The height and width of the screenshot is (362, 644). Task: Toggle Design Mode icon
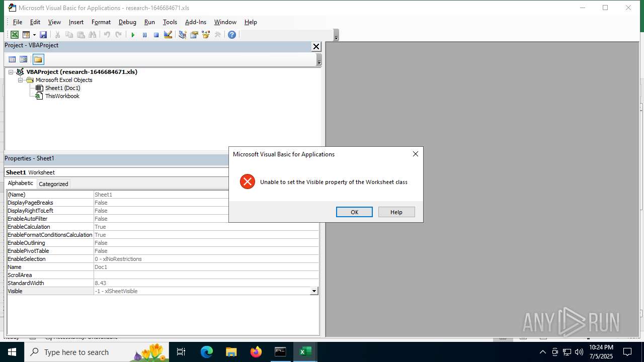(x=168, y=35)
